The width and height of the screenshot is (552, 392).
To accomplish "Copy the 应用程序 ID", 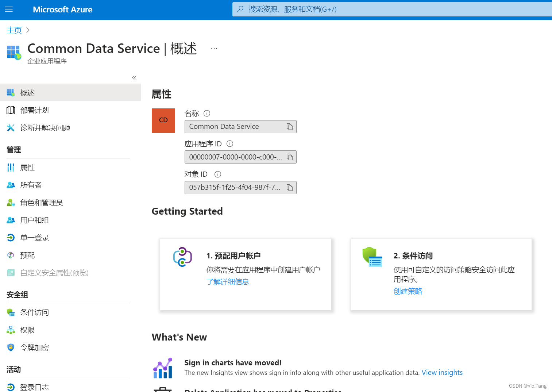I will [290, 157].
